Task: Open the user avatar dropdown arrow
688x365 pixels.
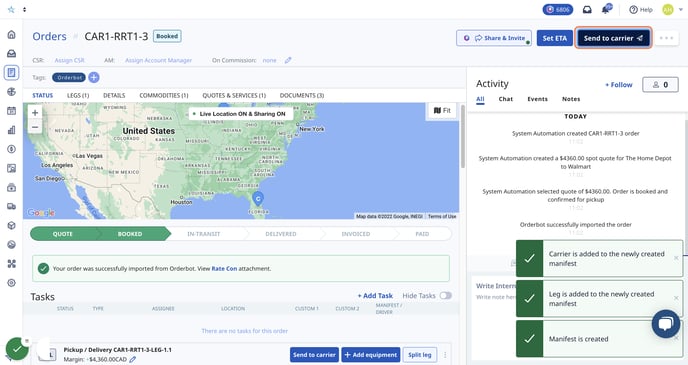Action: [x=681, y=10]
